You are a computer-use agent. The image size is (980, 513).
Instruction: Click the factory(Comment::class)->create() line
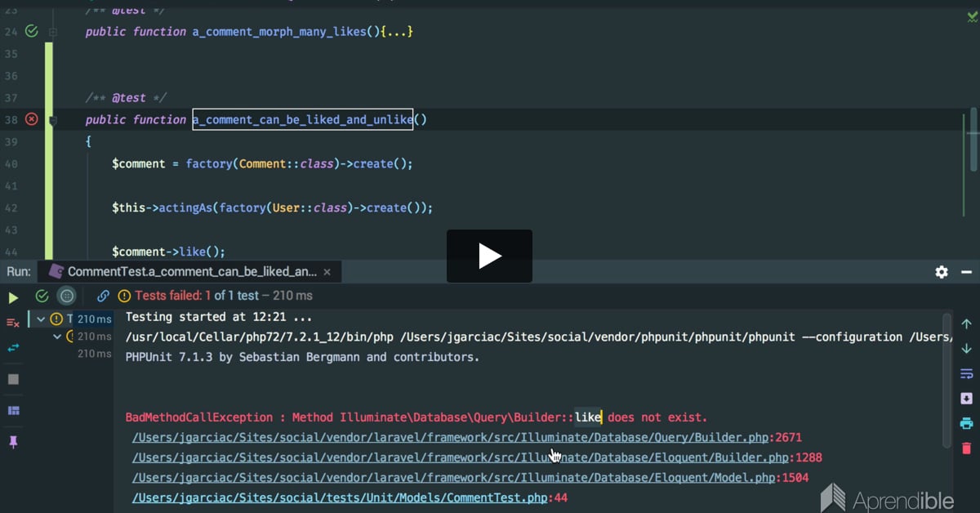click(x=262, y=163)
